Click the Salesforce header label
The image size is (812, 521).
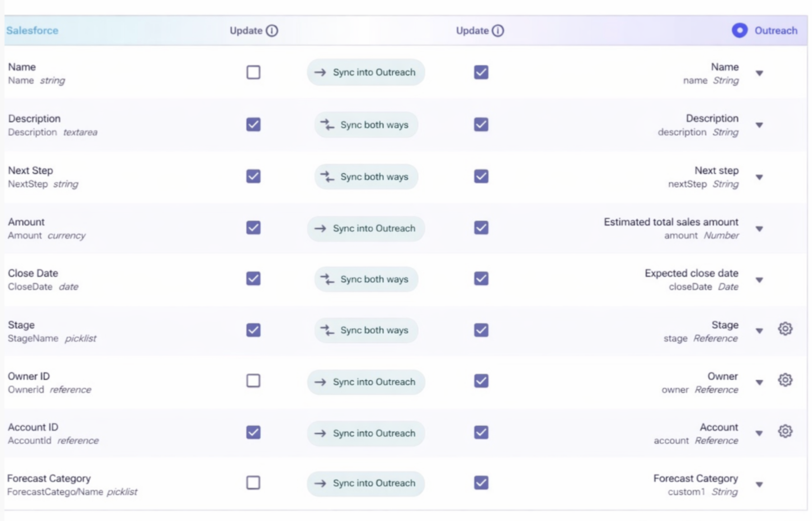click(x=33, y=31)
